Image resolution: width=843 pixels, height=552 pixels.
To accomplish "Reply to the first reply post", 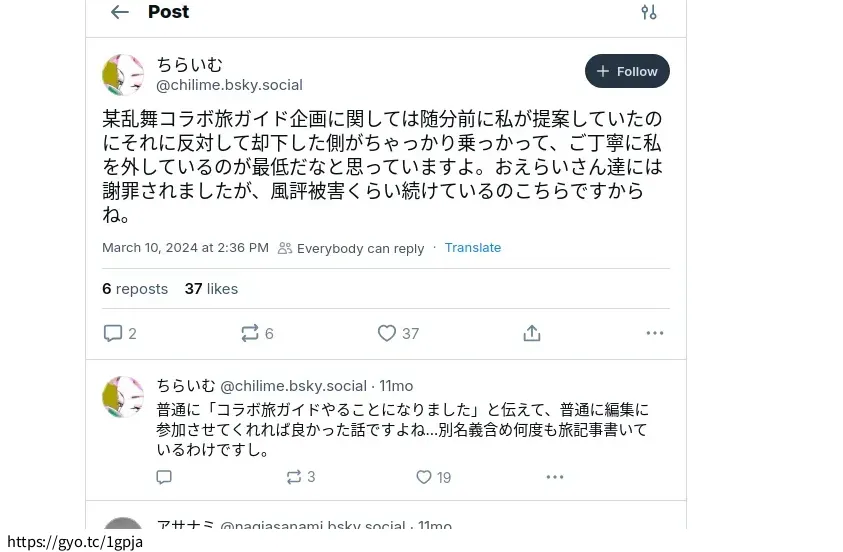I will click(164, 477).
